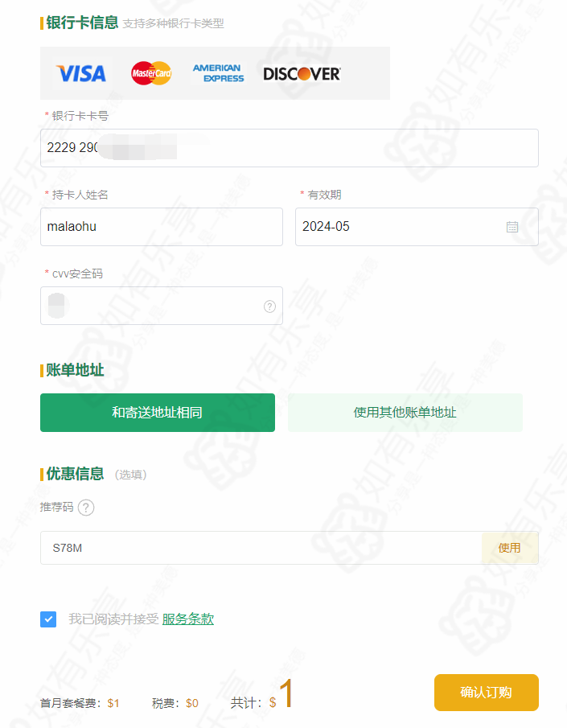Click the 确认订购 button

coord(487,693)
